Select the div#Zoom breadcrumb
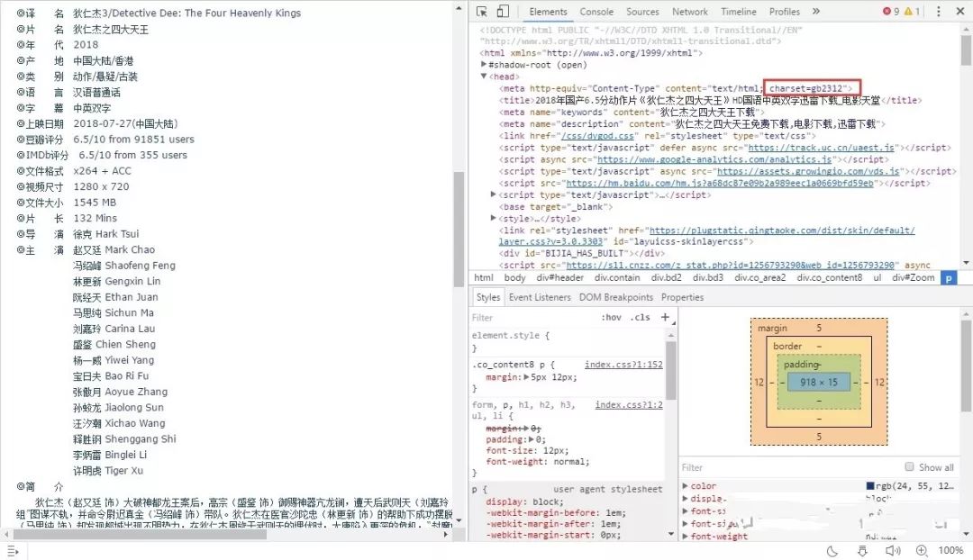 [x=913, y=278]
